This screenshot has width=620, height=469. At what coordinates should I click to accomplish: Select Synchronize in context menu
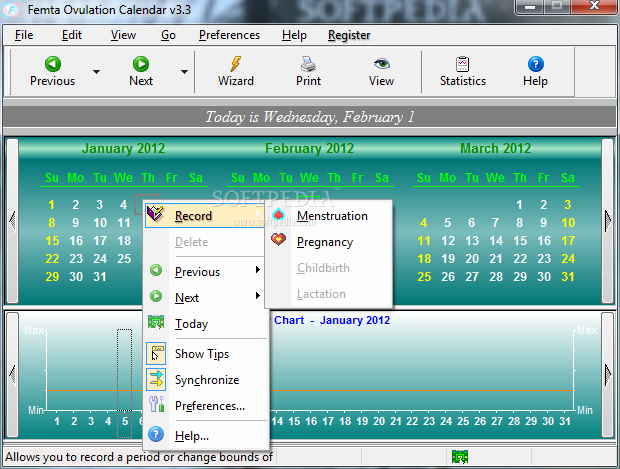207,380
